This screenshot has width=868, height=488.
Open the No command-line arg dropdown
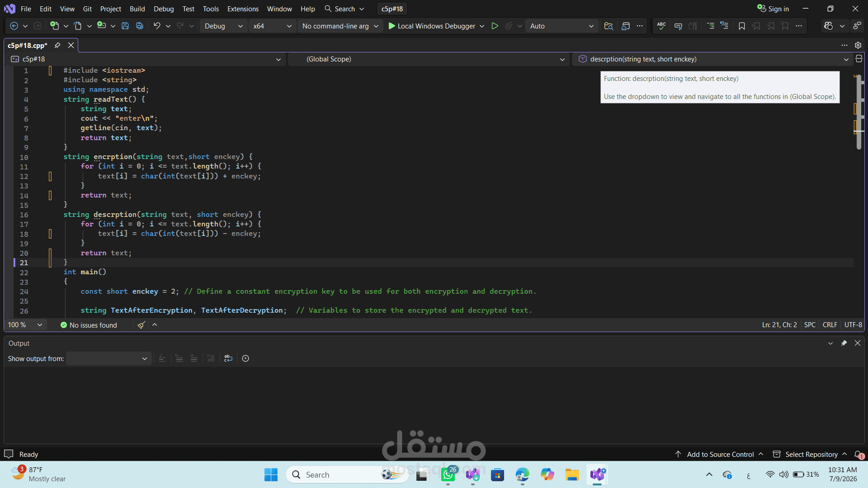[x=340, y=26]
